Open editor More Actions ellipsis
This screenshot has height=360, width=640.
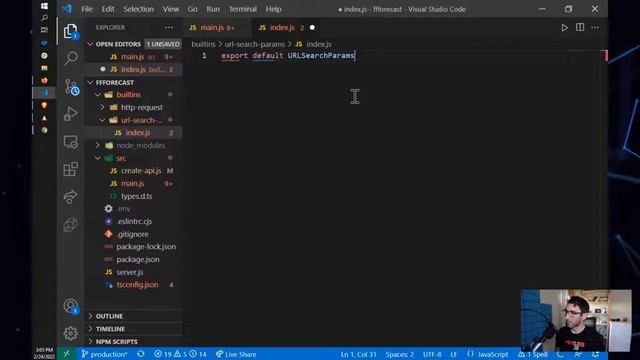(595, 27)
